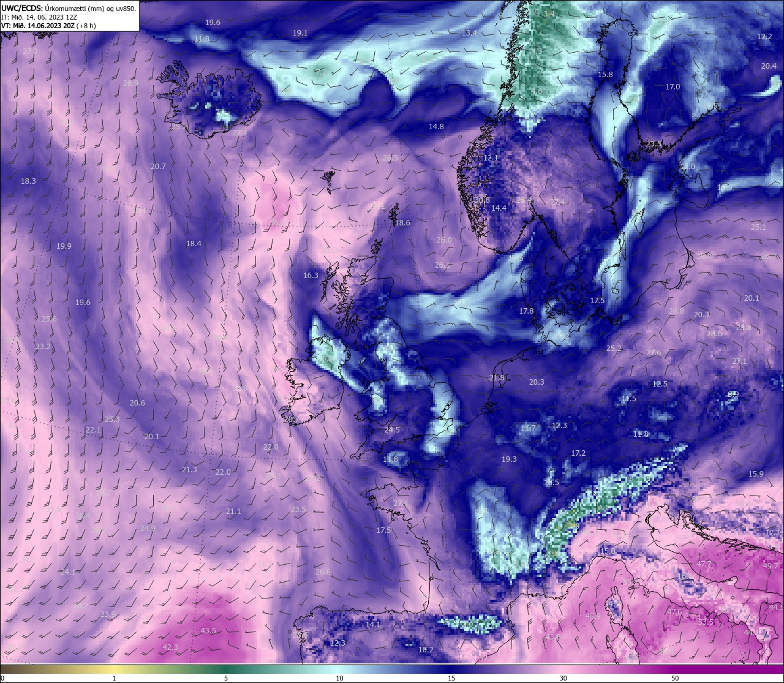784x683 pixels.
Task: Click the 16.3 value label
Action: (311, 276)
